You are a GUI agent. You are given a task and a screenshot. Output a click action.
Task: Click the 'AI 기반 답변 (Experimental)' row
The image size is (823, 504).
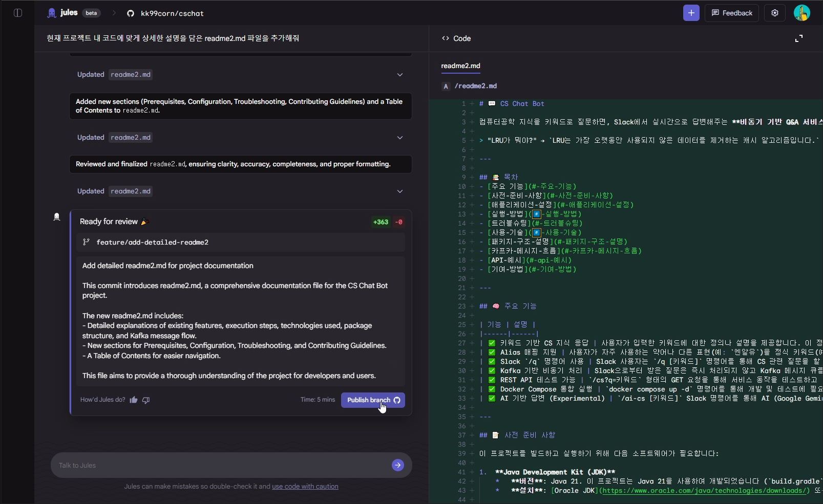click(651, 399)
